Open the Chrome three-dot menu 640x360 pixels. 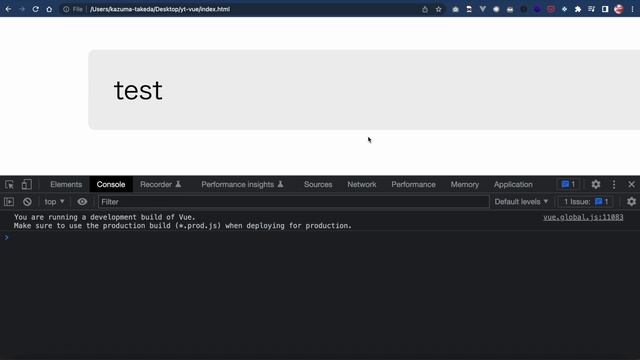[x=632, y=9]
